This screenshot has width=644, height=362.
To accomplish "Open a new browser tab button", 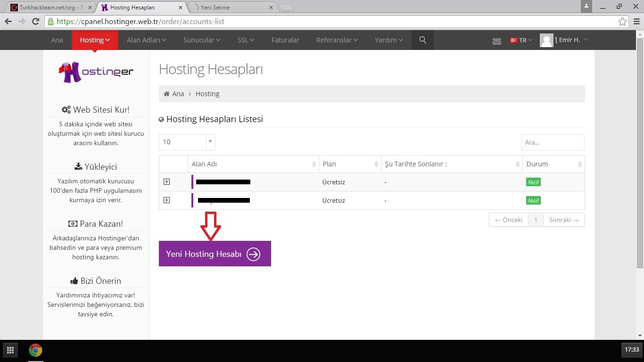I will (287, 8).
